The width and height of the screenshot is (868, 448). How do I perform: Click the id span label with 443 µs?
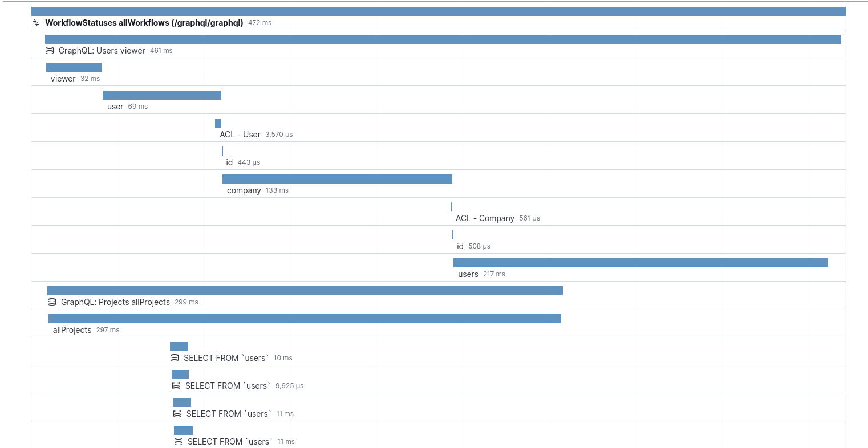[x=229, y=162]
